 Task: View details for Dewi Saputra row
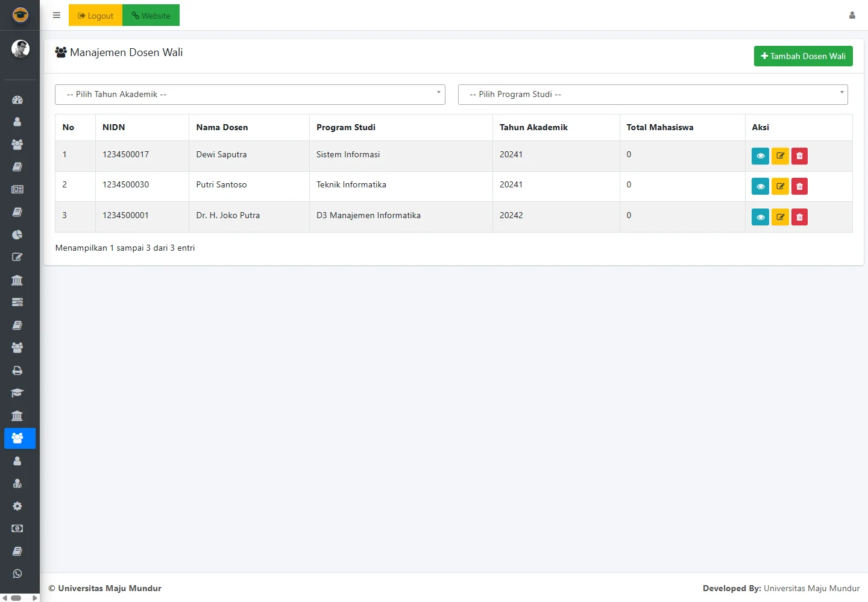pos(760,156)
